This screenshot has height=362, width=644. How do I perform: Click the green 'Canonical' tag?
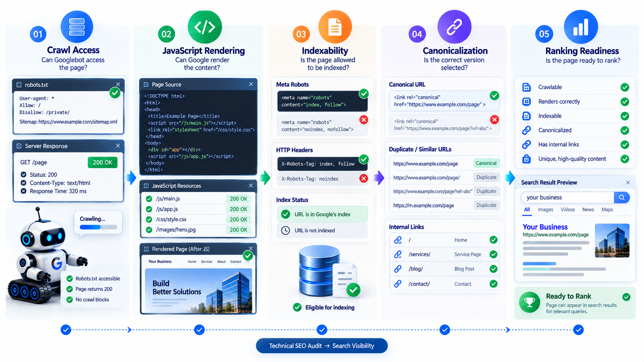(x=486, y=163)
